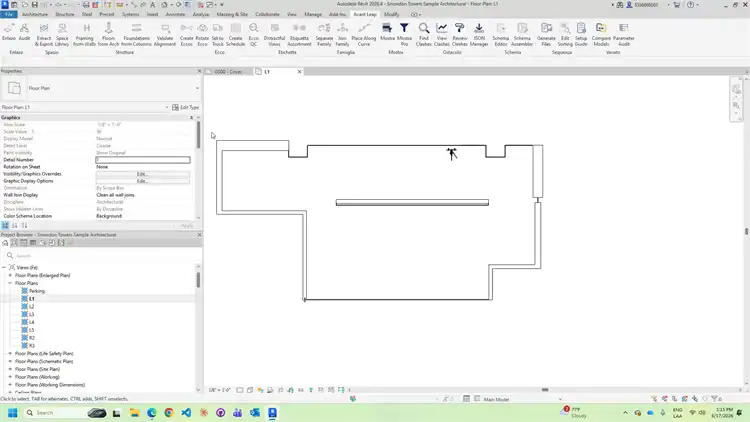Screen dimensions: 750x422
Task: Run the Audit tool
Action: tap(24, 33)
